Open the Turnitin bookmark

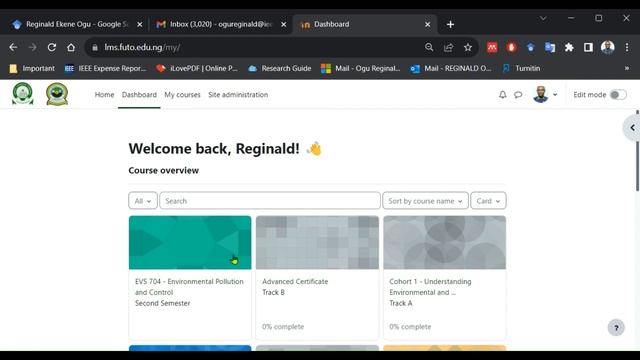coord(521,68)
